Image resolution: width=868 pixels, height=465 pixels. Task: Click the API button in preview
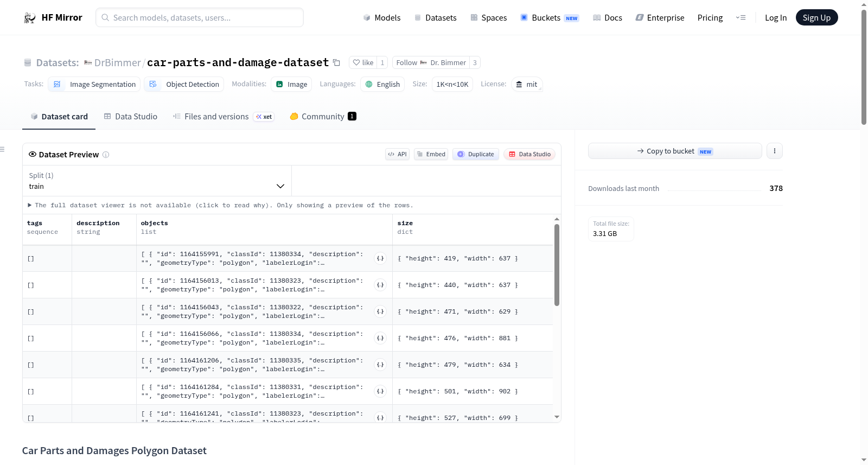coord(397,154)
